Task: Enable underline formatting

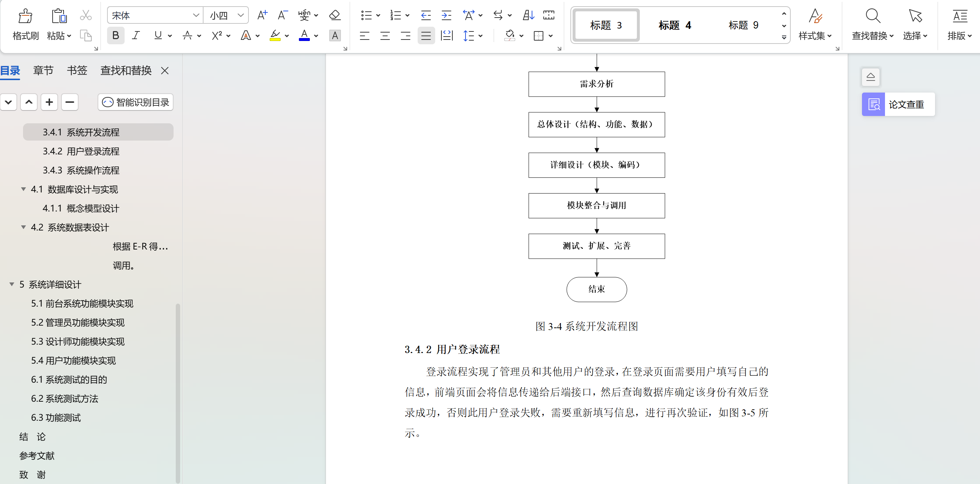Action: click(157, 35)
